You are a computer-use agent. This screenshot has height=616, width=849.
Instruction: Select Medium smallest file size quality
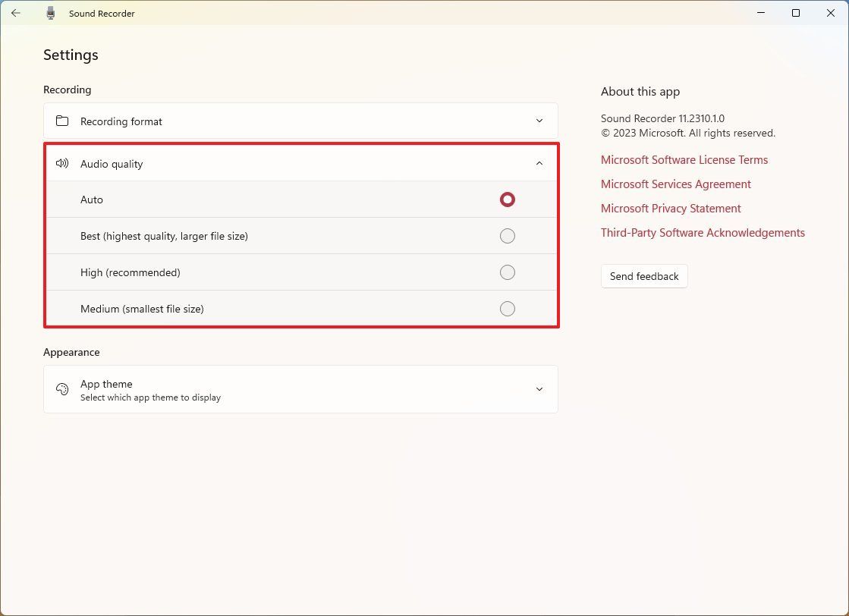[507, 309]
